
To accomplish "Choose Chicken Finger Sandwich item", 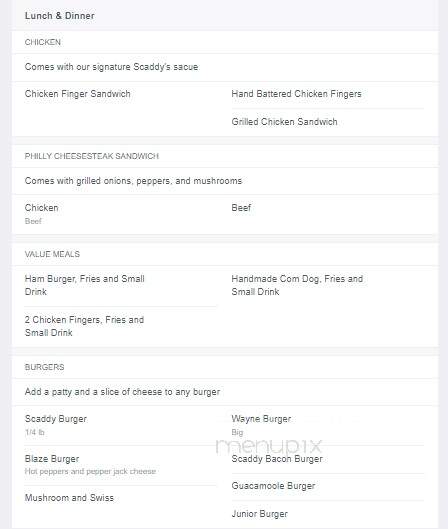I will (x=78, y=94).
